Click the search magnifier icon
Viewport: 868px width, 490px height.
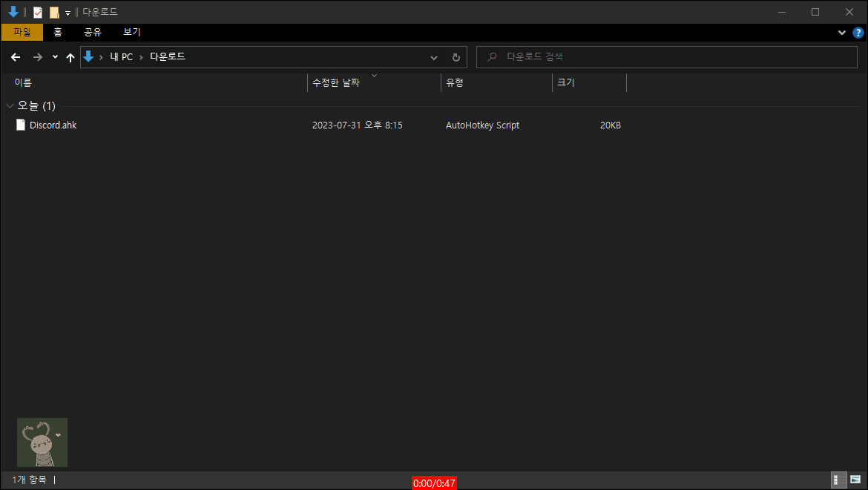(x=492, y=56)
